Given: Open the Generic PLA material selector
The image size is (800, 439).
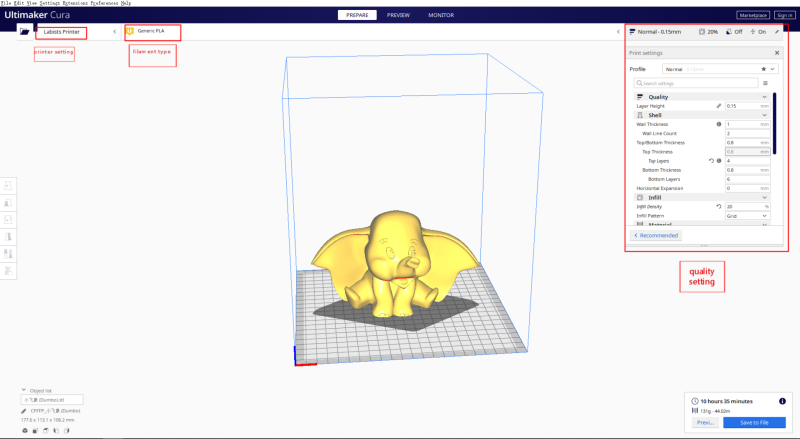Looking at the screenshot, I should click(x=151, y=31).
